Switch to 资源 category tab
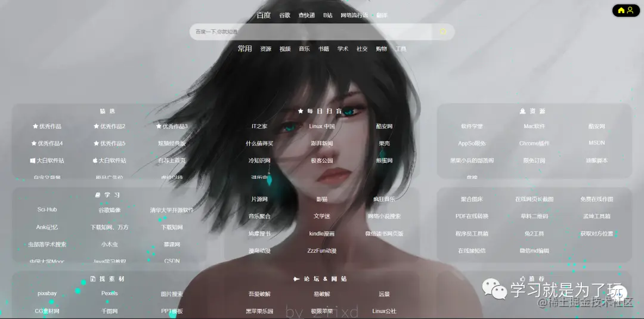This screenshot has height=319, width=644. [x=266, y=49]
